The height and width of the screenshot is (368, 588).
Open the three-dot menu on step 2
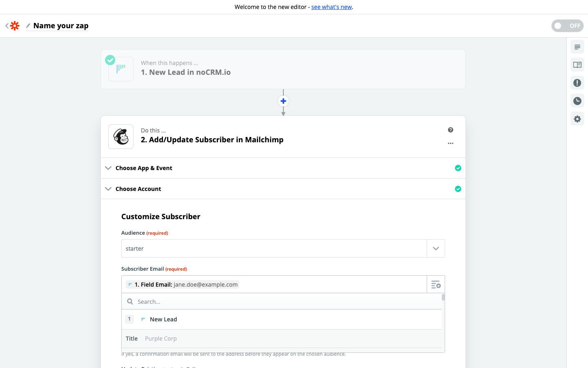coord(450,144)
